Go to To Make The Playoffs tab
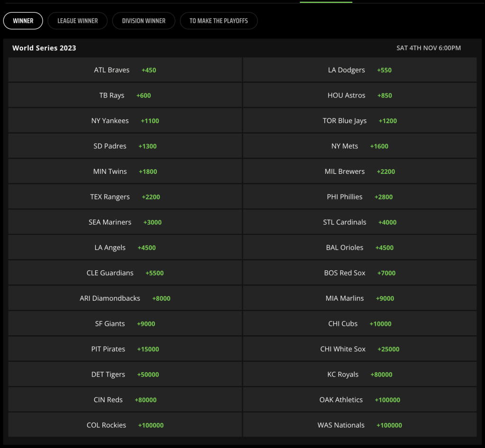Image resolution: width=485 pixels, height=448 pixels. pyautogui.click(x=219, y=21)
